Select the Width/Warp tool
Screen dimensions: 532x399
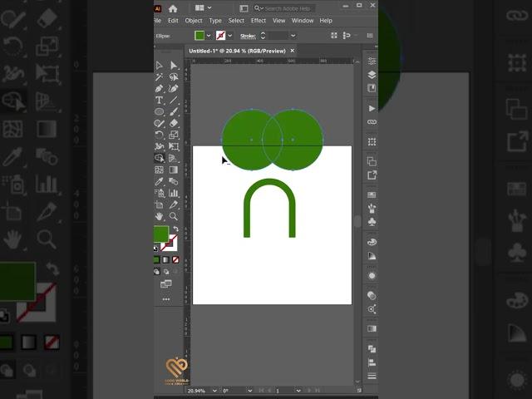point(159,146)
